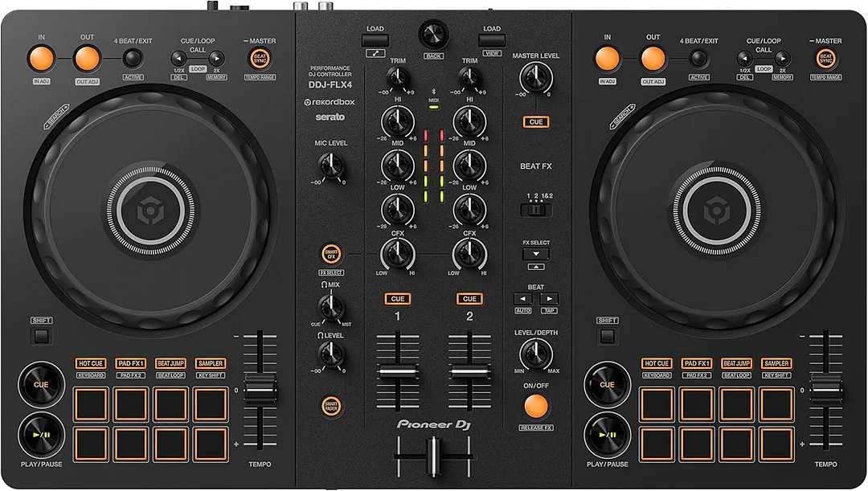
Task: Load track to deck 1 button
Action: 375,40
